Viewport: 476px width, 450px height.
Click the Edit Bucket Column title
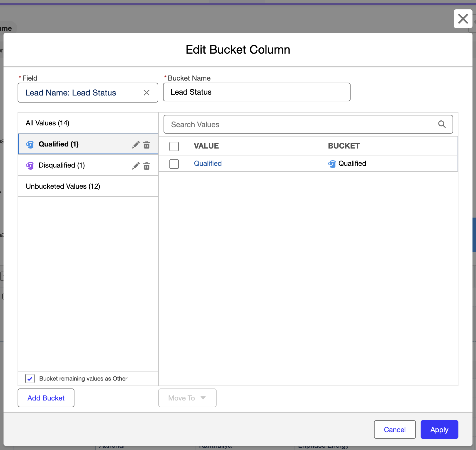point(238,50)
